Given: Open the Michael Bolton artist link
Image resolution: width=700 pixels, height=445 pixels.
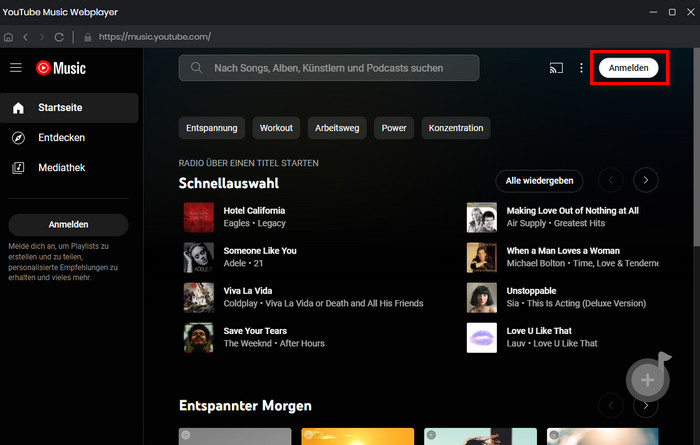Looking at the screenshot, I should 536,263.
